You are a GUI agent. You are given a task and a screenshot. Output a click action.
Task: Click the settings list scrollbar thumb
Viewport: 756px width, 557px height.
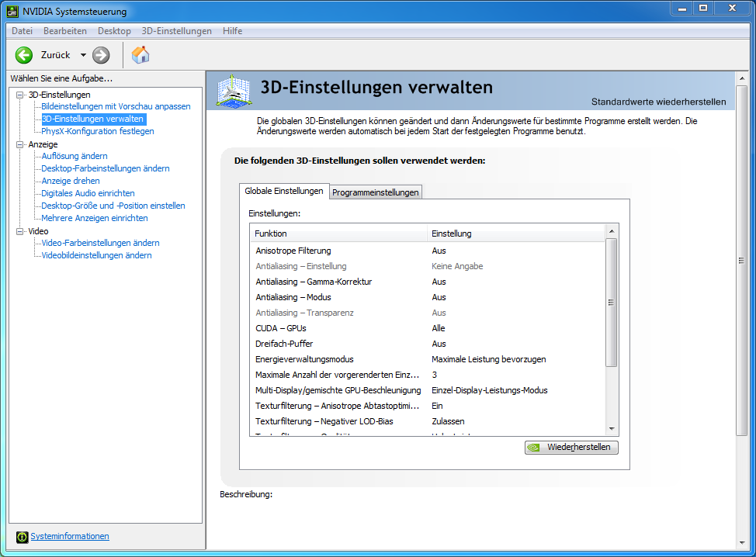coord(612,303)
